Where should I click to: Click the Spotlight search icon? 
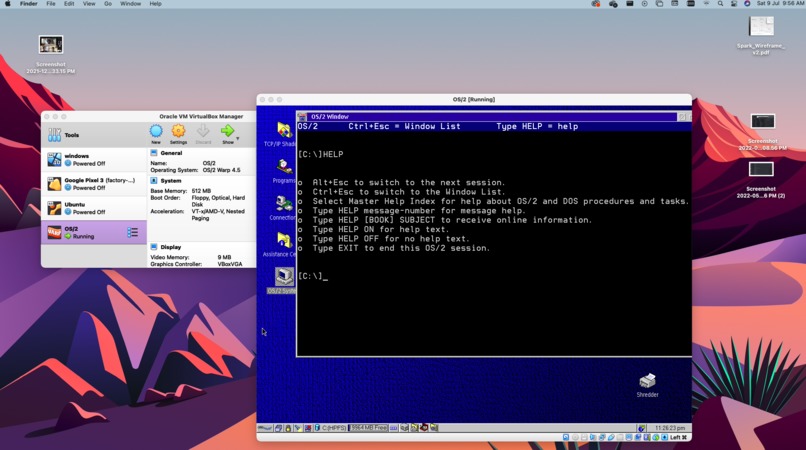(x=720, y=4)
